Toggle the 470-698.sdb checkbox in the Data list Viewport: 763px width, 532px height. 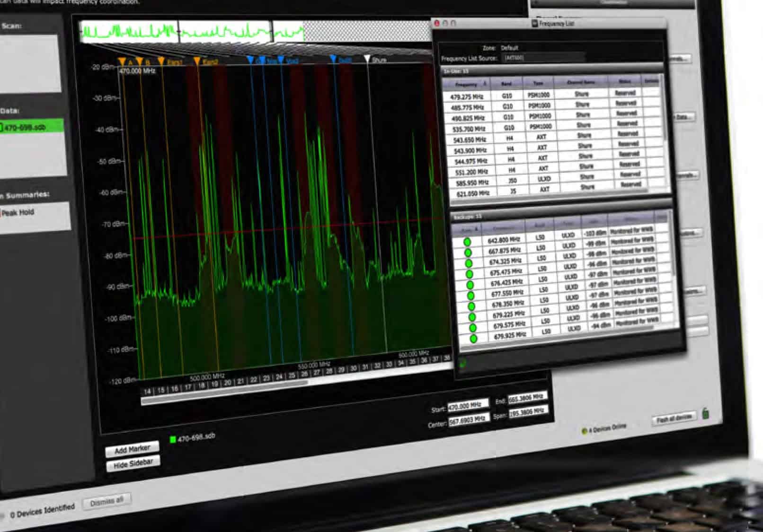[x=1, y=127]
